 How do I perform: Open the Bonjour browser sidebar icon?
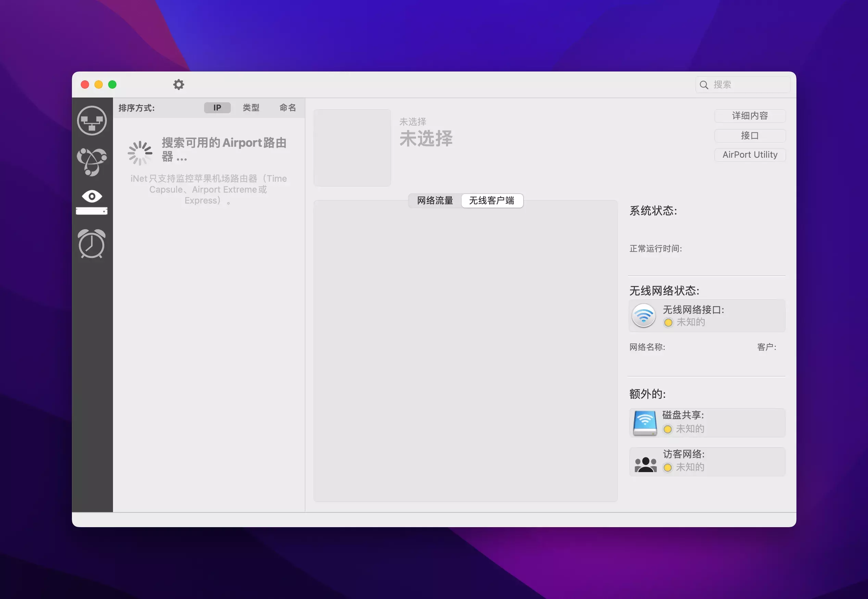92,162
